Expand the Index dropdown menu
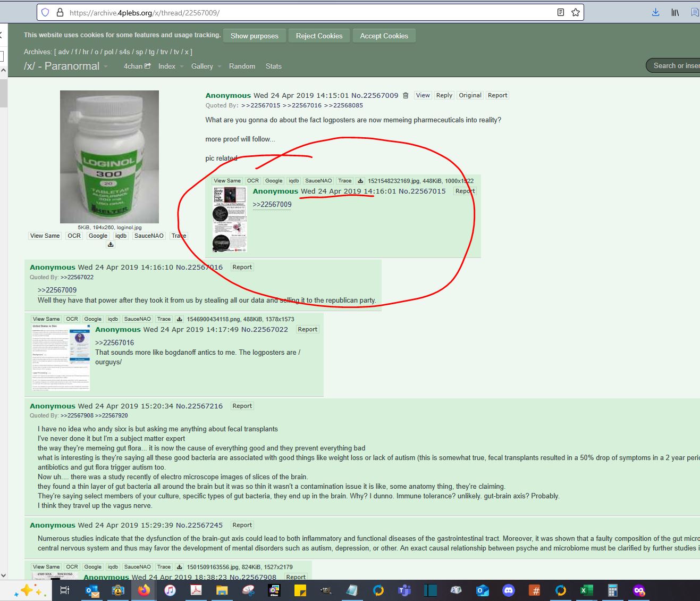The image size is (700, 601). click(182, 66)
